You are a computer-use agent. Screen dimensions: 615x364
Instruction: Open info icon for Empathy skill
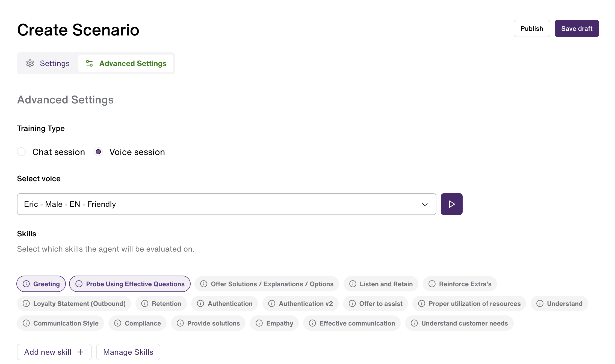259,323
